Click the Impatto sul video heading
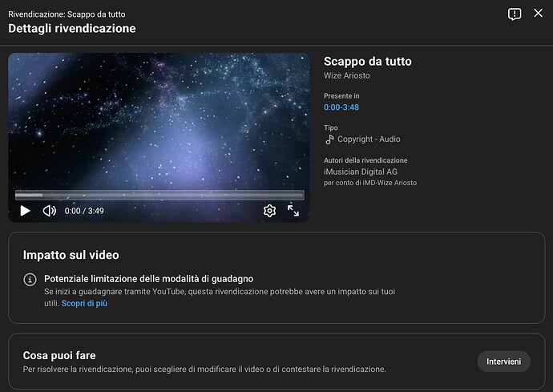This screenshot has height=392, width=553. pos(71,255)
